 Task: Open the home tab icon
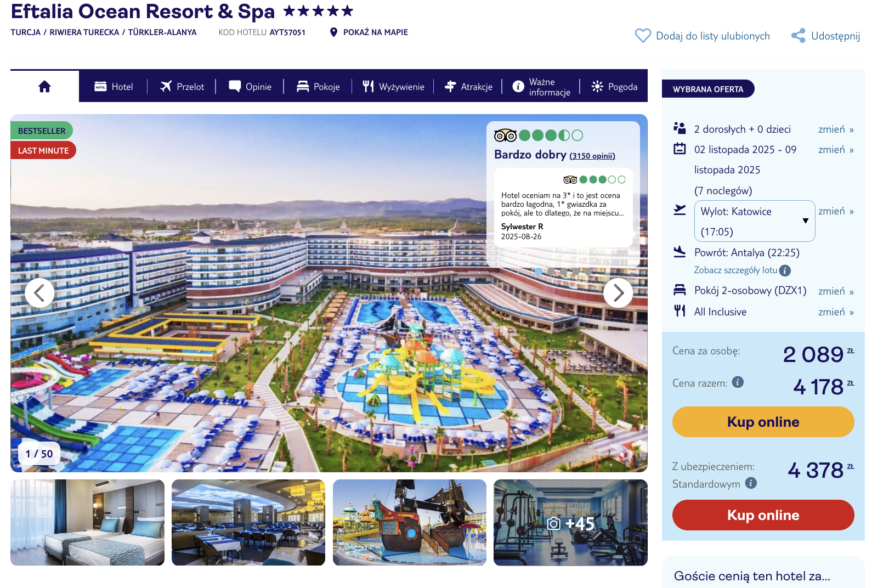click(44, 86)
